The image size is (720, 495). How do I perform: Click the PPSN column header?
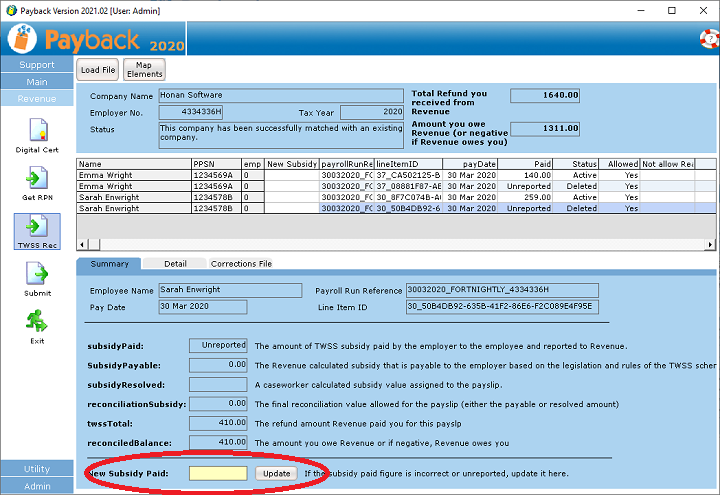coord(216,164)
